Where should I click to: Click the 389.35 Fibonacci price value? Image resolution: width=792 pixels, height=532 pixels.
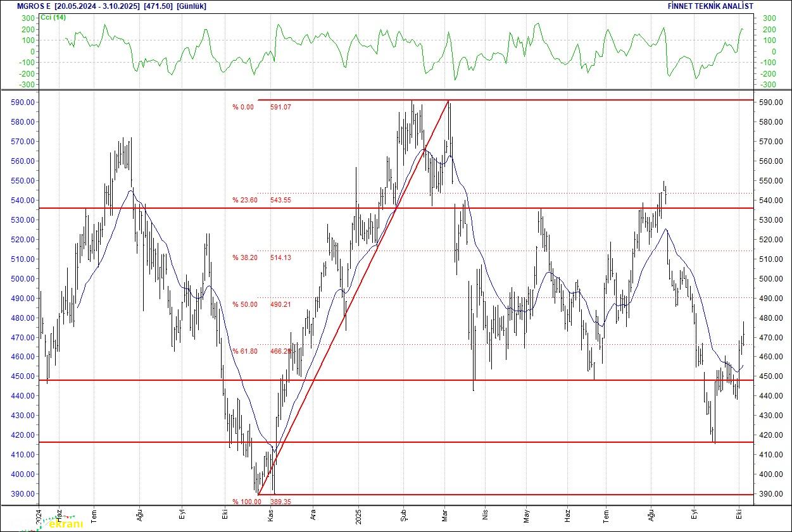(x=280, y=502)
